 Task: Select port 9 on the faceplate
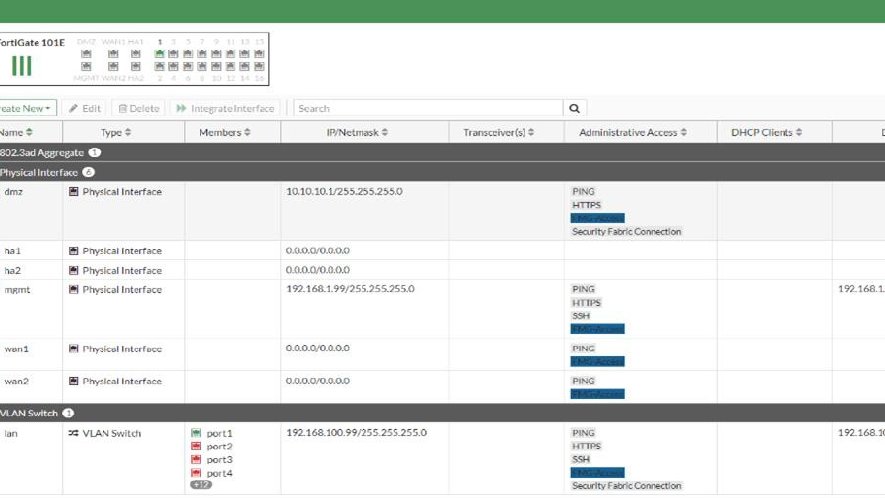tap(216, 54)
